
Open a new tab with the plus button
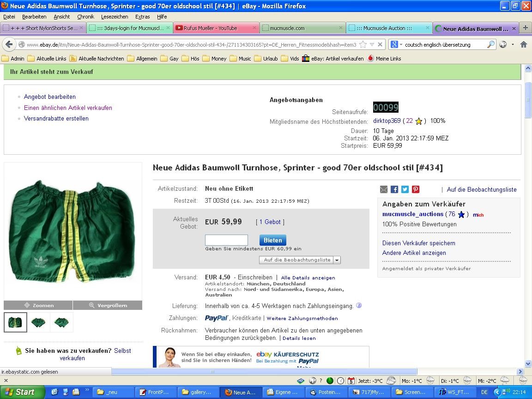(525, 28)
